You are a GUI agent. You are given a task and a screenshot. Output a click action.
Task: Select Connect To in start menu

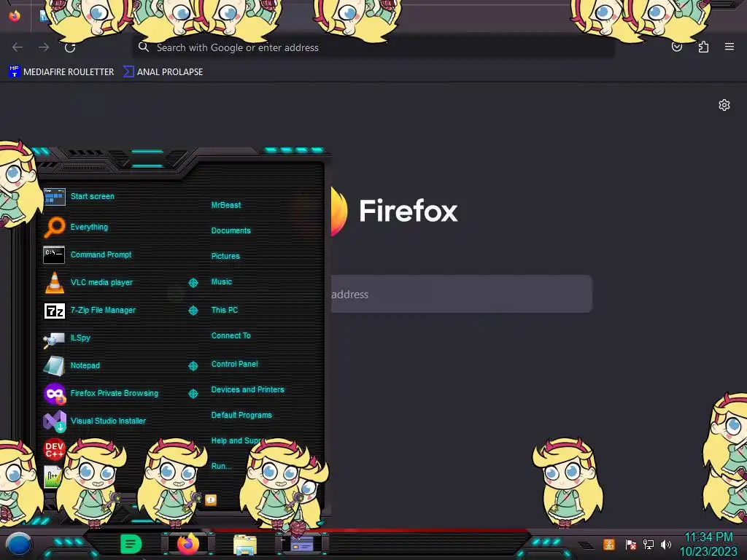click(x=231, y=335)
